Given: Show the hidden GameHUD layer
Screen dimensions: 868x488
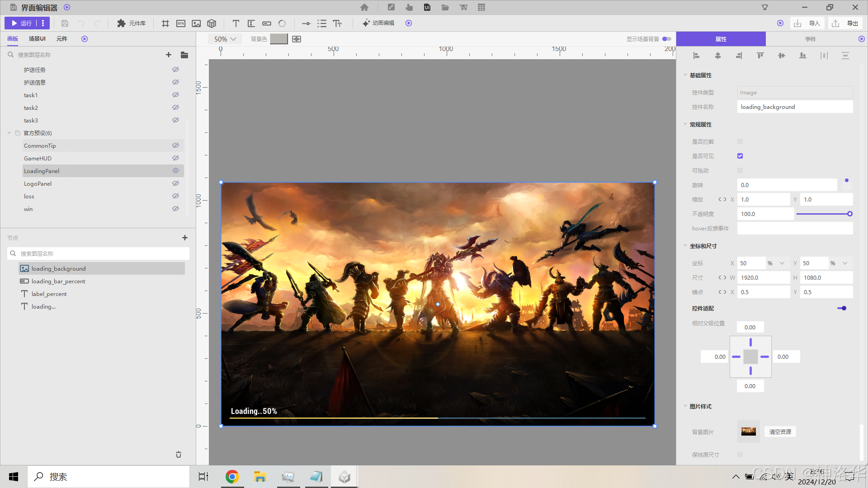Looking at the screenshot, I should (176, 158).
